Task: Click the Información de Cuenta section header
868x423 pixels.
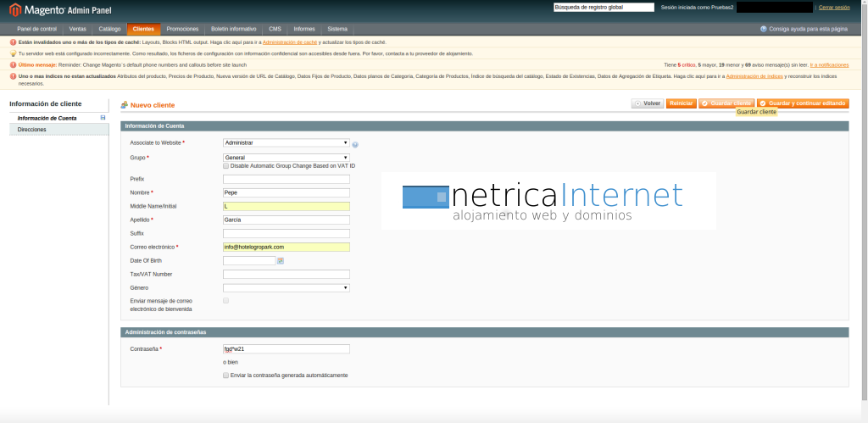Action: (484, 126)
